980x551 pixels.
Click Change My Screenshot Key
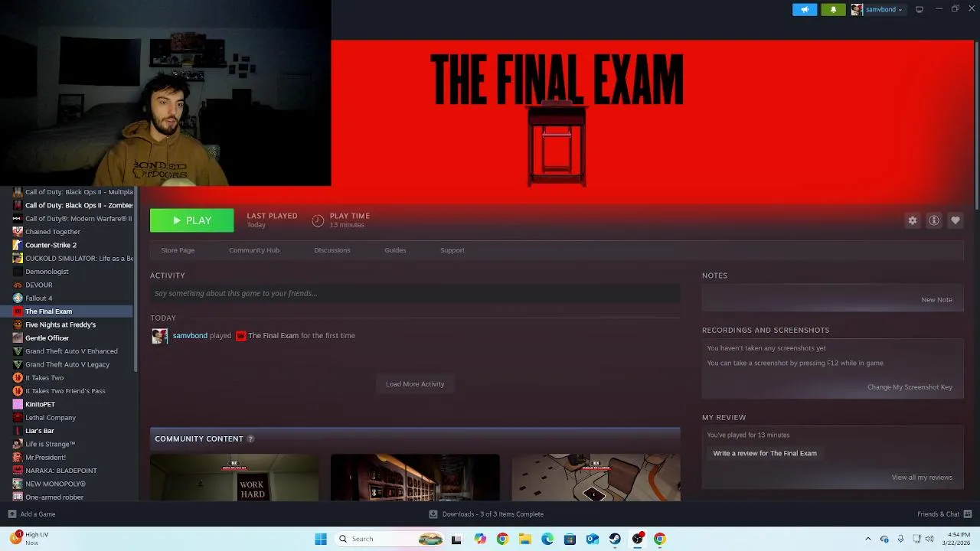pos(910,386)
